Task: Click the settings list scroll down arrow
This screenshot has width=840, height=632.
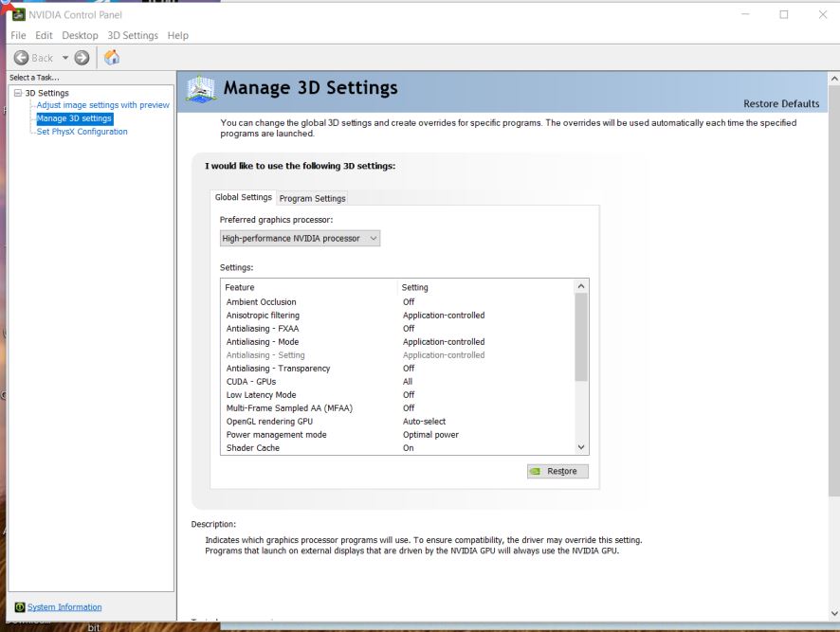Action: click(x=581, y=447)
